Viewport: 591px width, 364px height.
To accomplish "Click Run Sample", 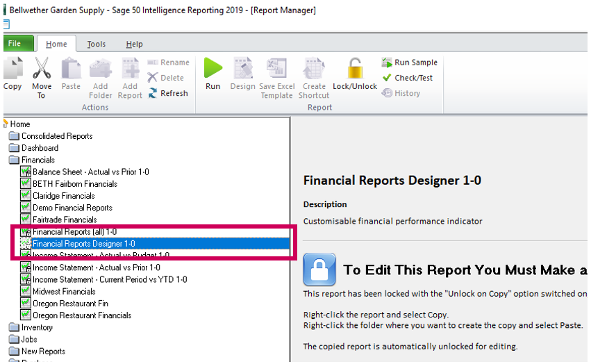I will 410,63.
